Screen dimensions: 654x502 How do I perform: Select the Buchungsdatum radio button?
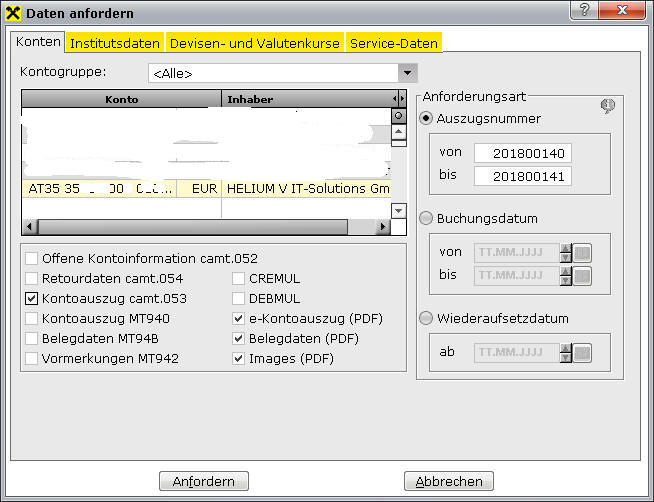pyautogui.click(x=427, y=218)
